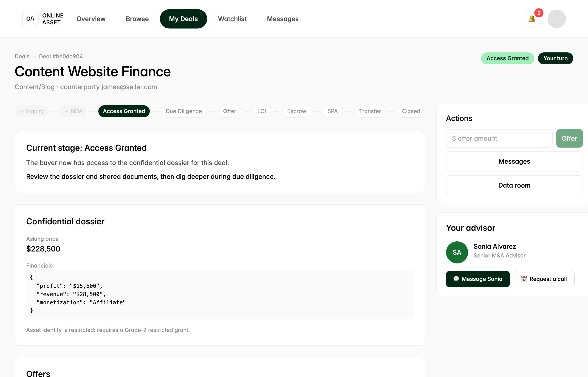Select the Escrow stage pill
588x377 pixels.
(297, 111)
